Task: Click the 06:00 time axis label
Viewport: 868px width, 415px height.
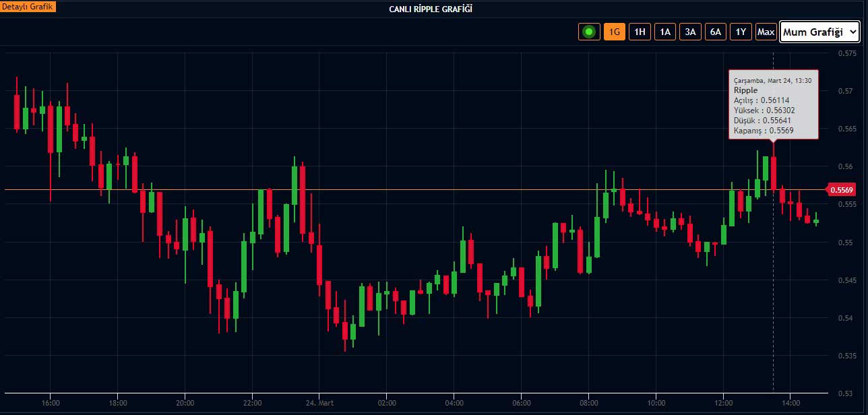Action: pyautogui.click(x=522, y=403)
